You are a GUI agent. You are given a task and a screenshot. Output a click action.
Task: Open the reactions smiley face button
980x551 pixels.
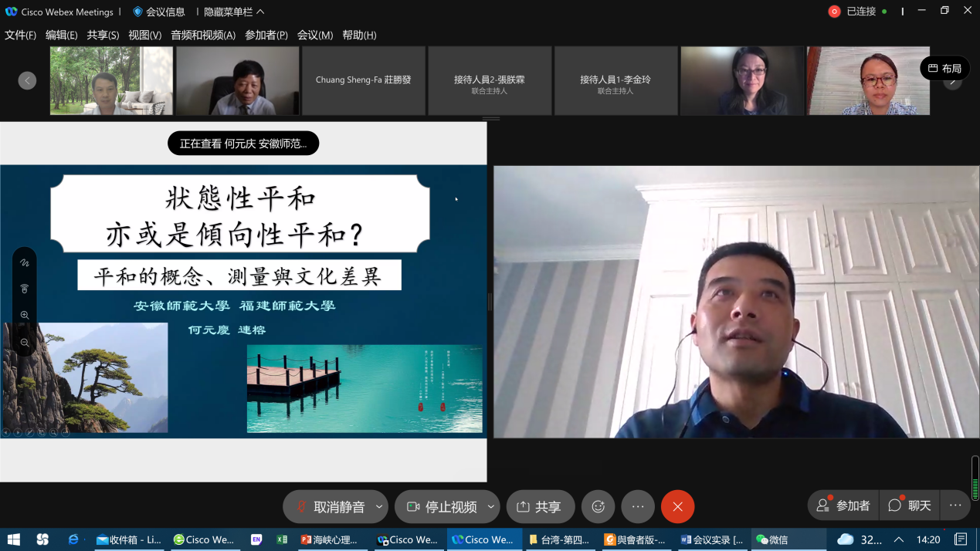598,507
